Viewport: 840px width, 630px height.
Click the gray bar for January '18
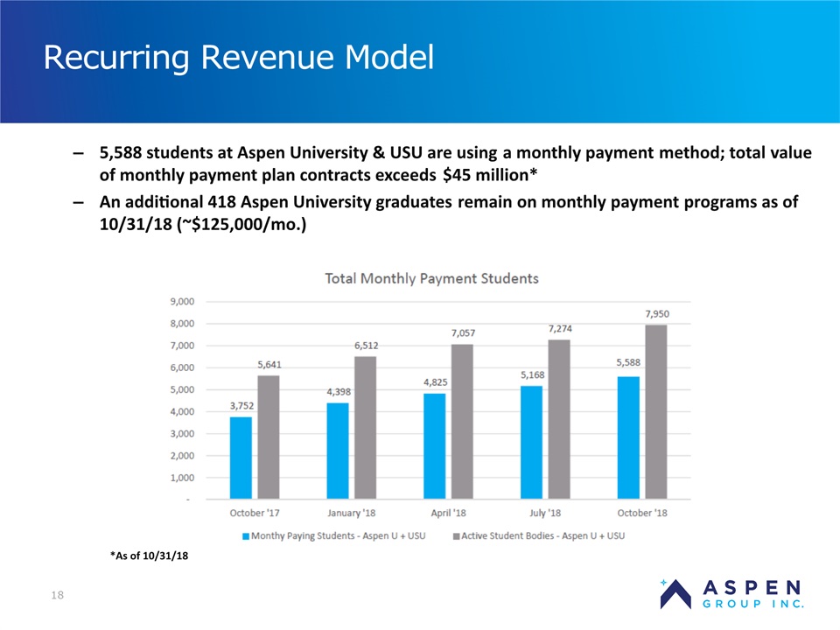pyautogui.click(x=366, y=428)
